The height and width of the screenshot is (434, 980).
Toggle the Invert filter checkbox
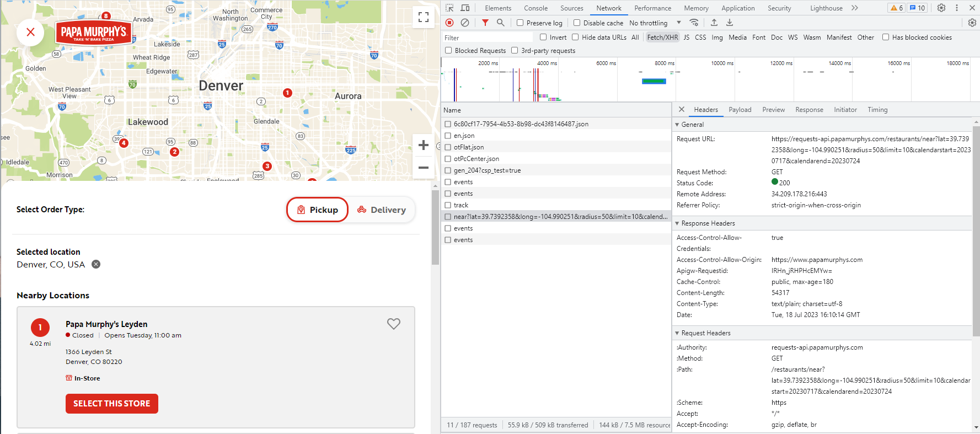543,37
